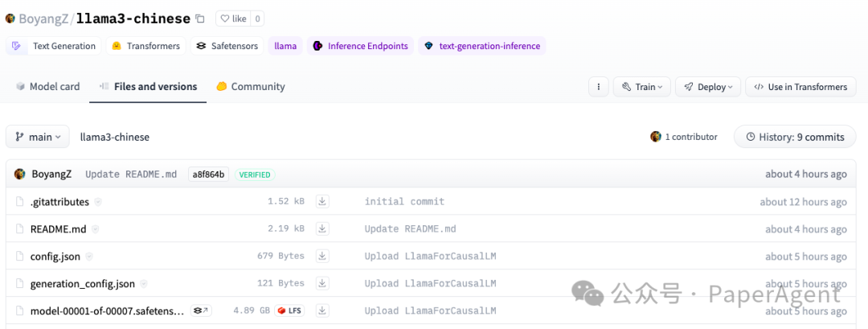Open BoyangZ profile avatar in title
The image size is (868, 329).
click(10, 19)
